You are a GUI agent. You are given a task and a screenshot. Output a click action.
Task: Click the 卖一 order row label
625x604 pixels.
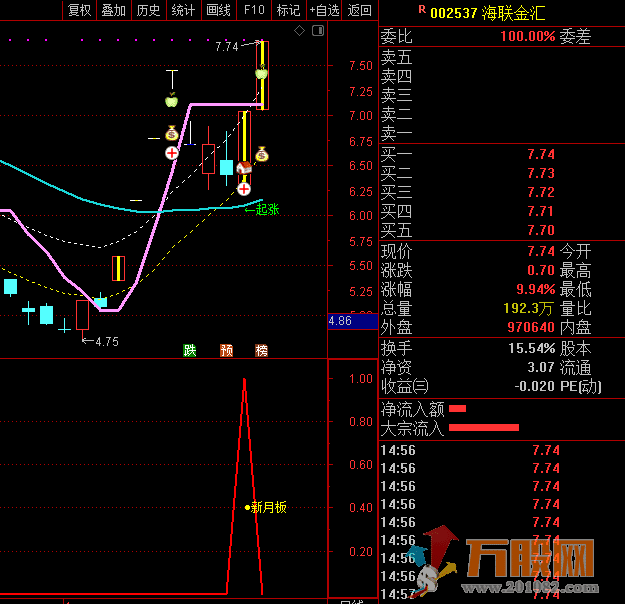(x=396, y=133)
